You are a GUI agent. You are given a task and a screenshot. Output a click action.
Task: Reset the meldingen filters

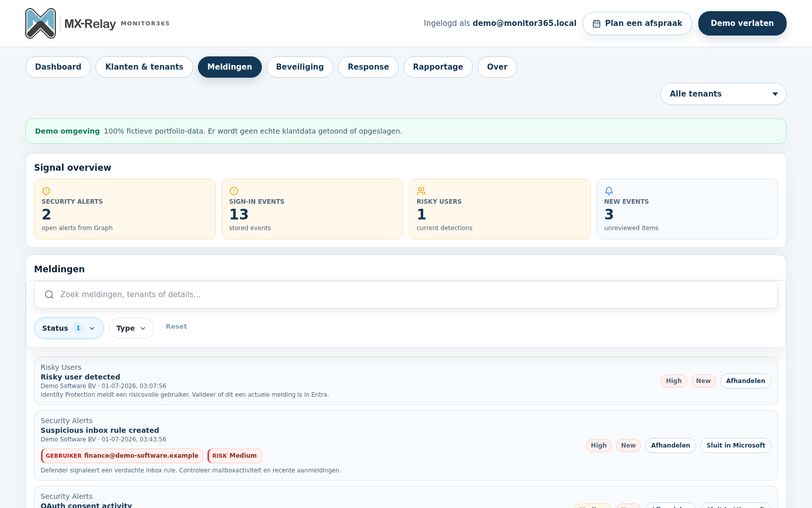click(177, 327)
